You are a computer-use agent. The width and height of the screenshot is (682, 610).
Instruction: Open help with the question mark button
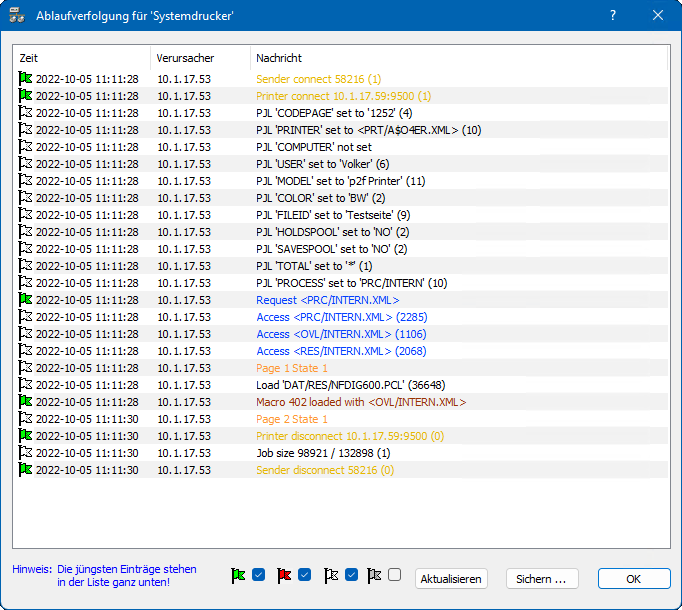tap(612, 15)
